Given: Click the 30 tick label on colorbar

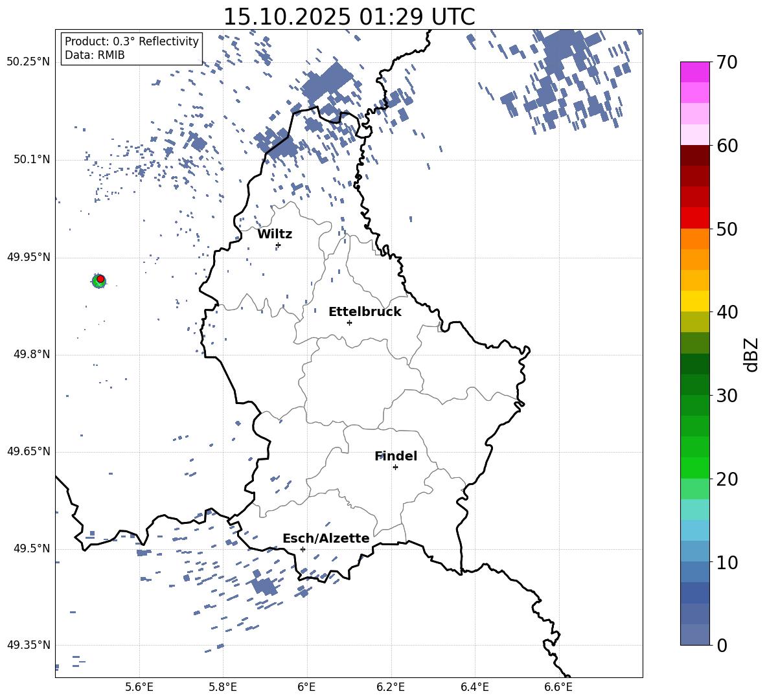Looking at the screenshot, I should pyautogui.click(x=726, y=395).
